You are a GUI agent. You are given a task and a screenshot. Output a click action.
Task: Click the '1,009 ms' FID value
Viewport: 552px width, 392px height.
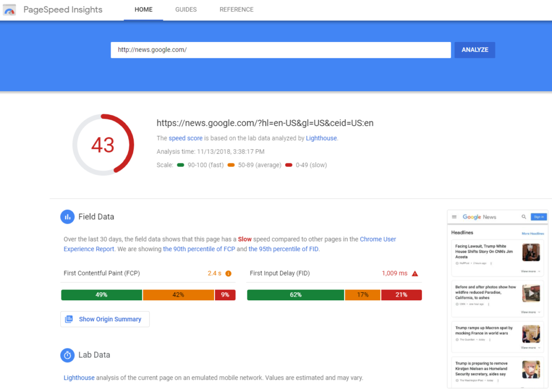(395, 273)
